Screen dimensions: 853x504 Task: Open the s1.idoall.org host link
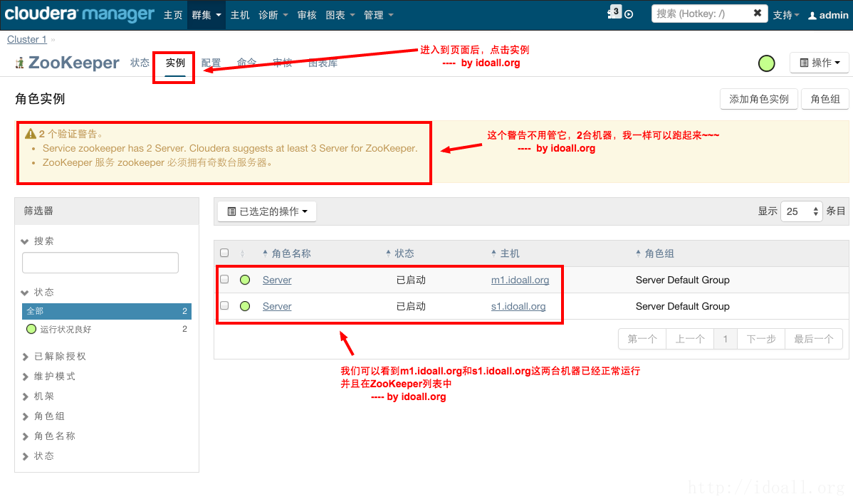518,307
